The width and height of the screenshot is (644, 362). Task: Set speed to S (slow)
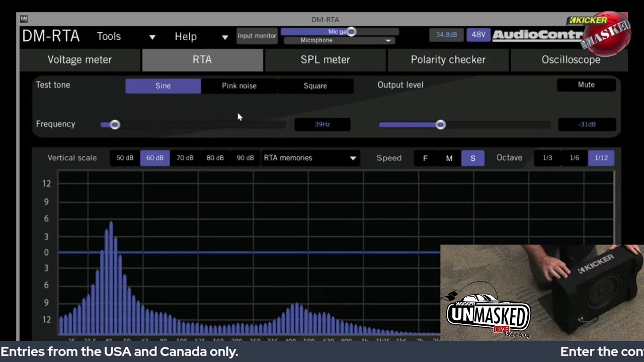[x=473, y=158]
